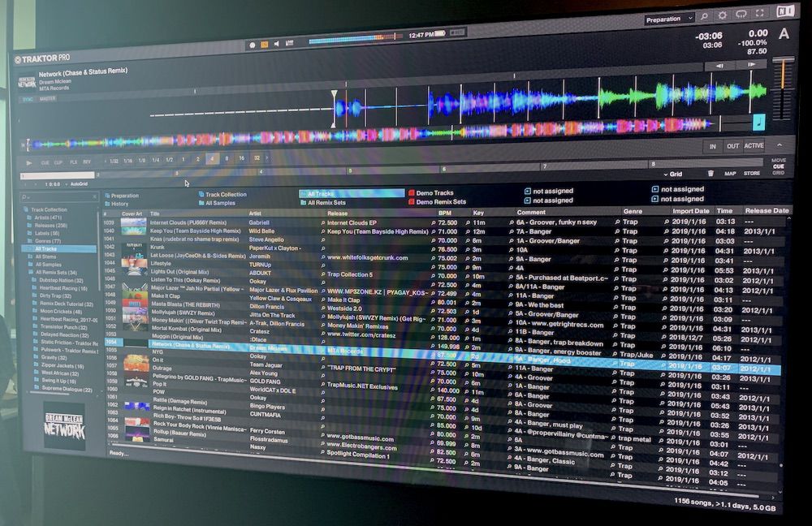Click the Native Instruments logo icon

tap(785, 11)
